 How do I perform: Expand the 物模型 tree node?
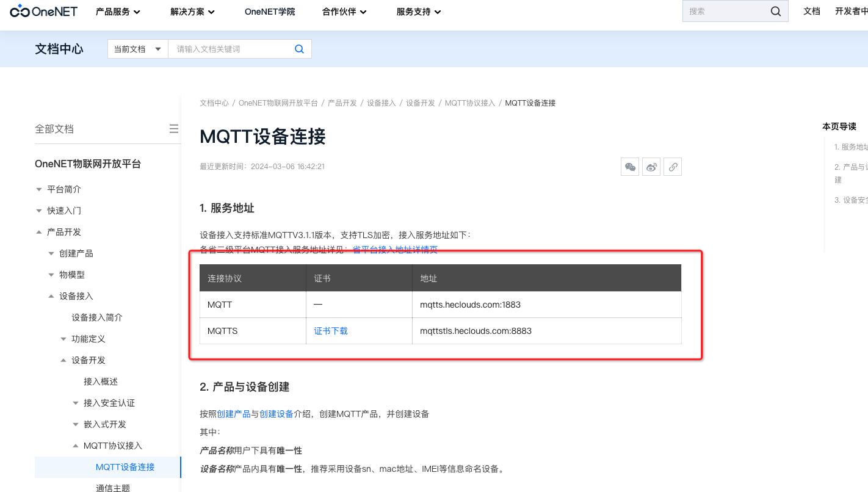[x=52, y=275]
